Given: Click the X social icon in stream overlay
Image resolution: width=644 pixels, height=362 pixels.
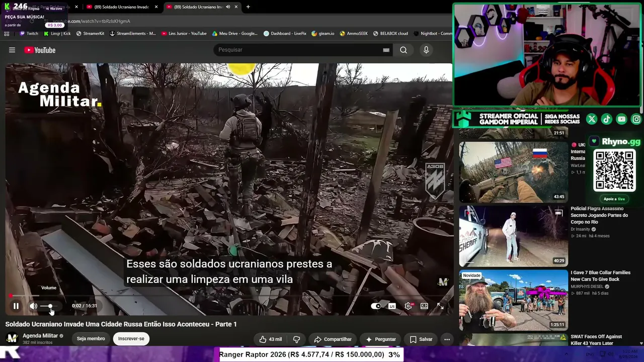Looking at the screenshot, I should [592, 119].
